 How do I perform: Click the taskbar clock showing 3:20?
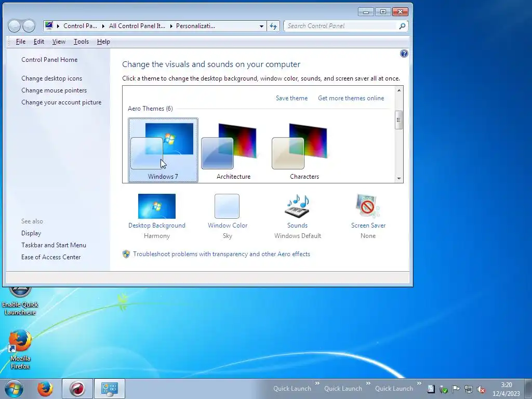click(506, 389)
